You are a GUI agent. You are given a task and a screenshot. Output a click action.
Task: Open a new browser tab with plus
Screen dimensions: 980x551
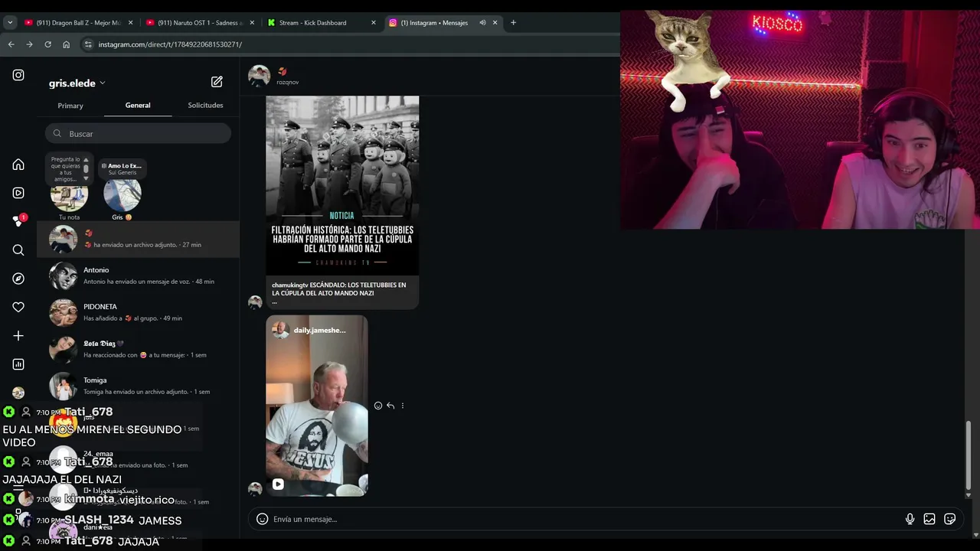pos(513,22)
